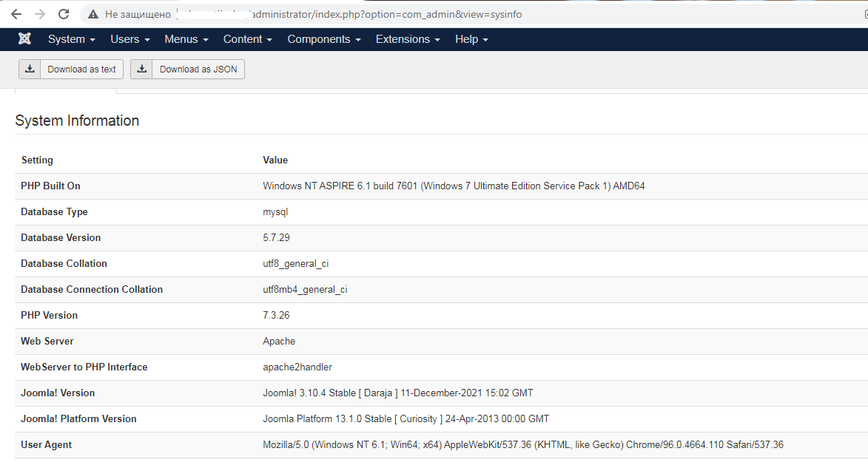The height and width of the screenshot is (468, 868).
Task: Click the apache2handler value
Action: tap(297, 367)
